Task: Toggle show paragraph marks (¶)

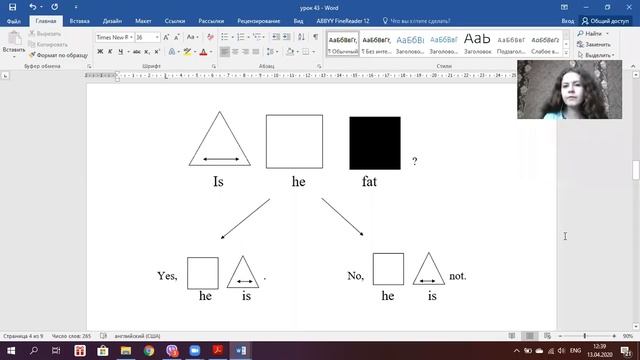Action: pyautogui.click(x=316, y=37)
